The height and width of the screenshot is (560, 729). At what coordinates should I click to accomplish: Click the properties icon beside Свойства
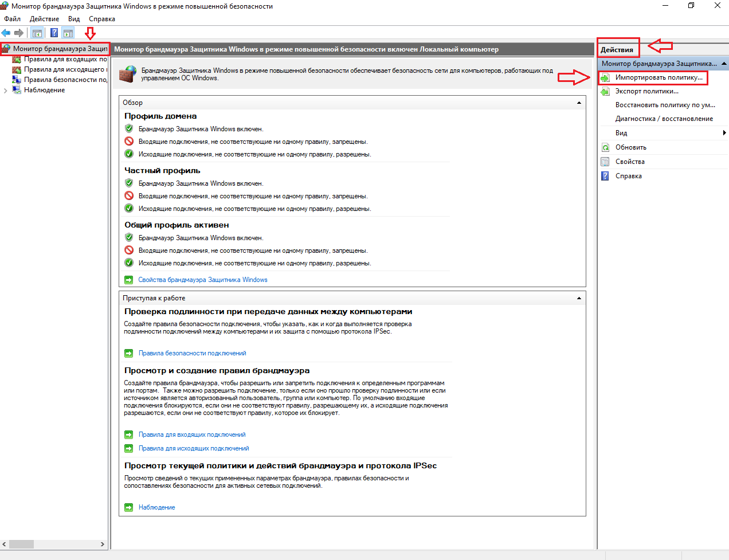(x=605, y=162)
